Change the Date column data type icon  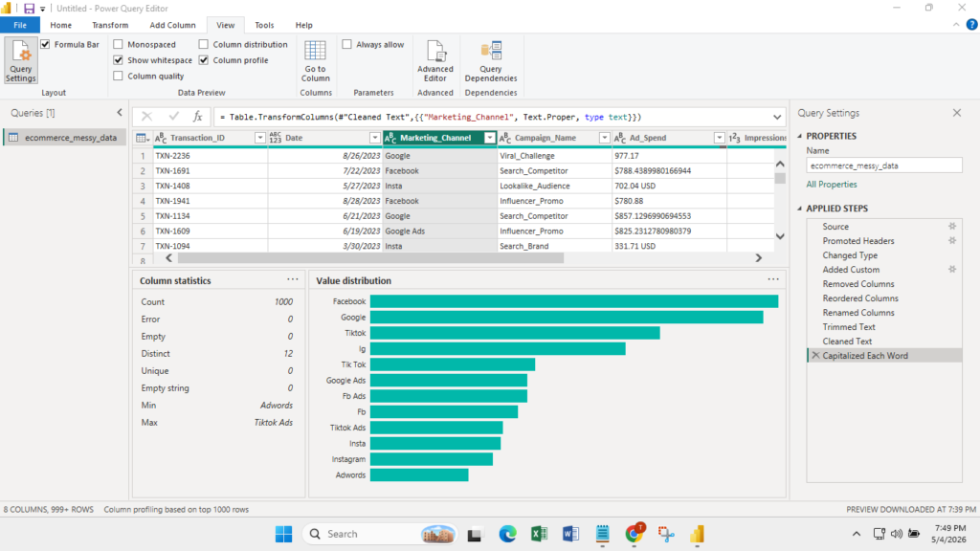pyautogui.click(x=275, y=138)
